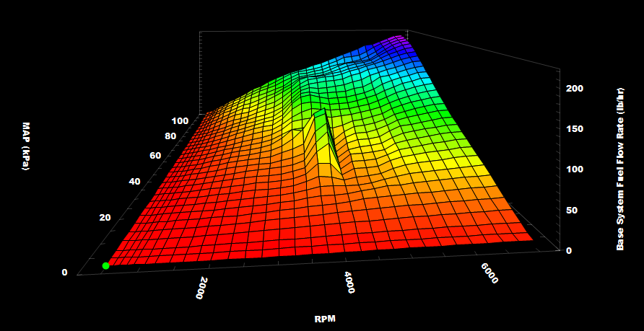Image resolution: width=644 pixels, height=331 pixels.
Task: Pick the 100 tick on the fuel flow axis
Action: point(575,169)
